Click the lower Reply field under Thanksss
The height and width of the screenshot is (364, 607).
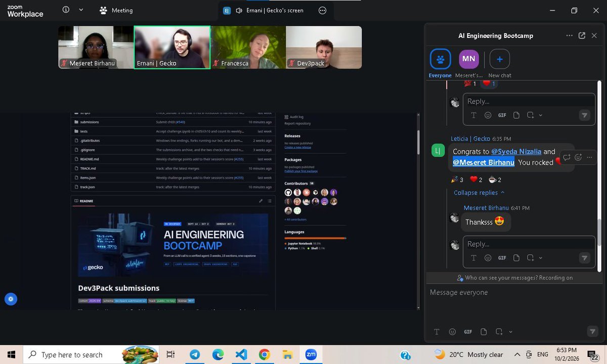[529, 244]
